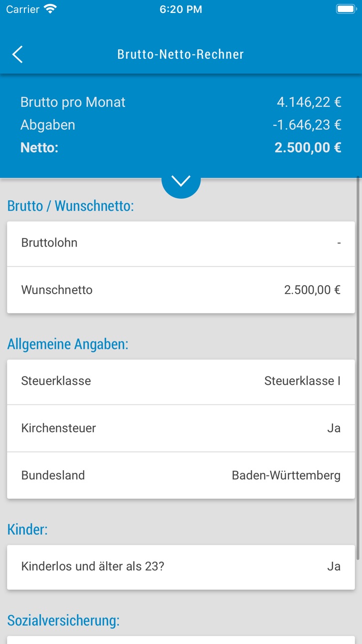
Task: Tap the Wi-Fi icon in status bar
Action: point(50,9)
